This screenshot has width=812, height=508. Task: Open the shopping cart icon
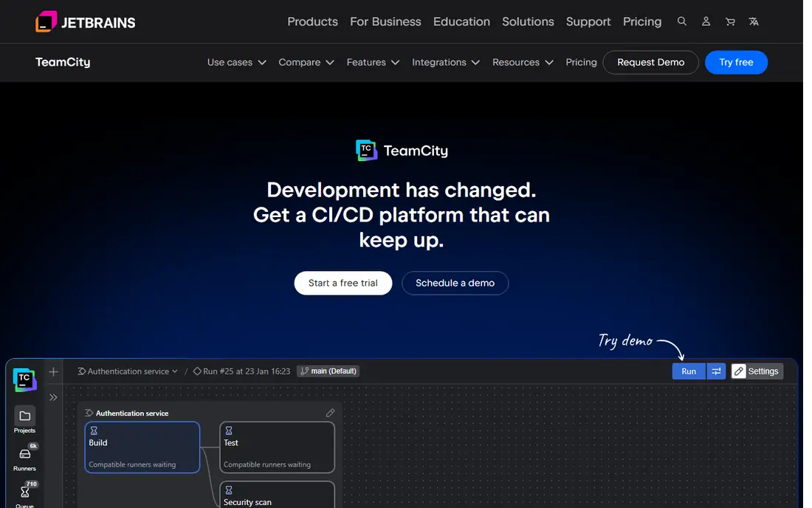click(x=729, y=21)
